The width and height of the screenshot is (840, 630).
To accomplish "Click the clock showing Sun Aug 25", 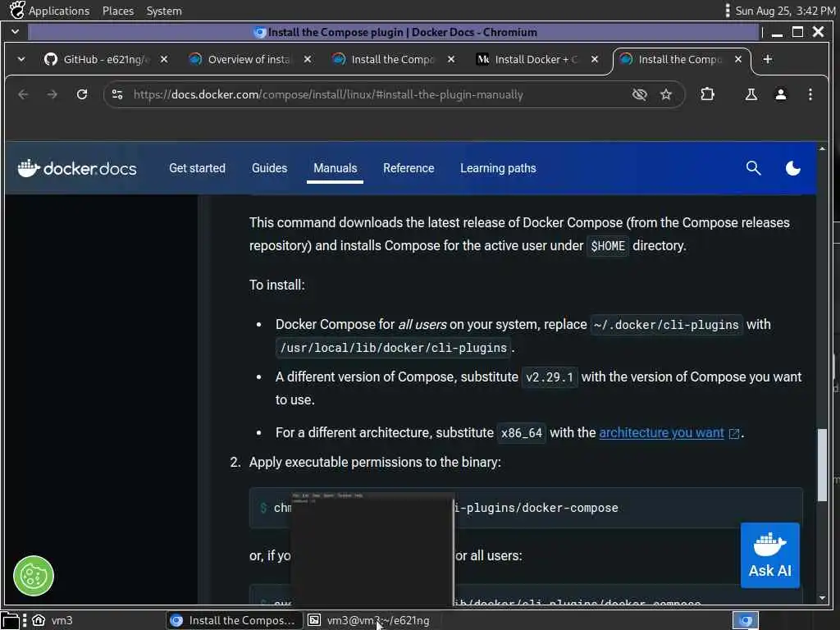I will click(785, 11).
